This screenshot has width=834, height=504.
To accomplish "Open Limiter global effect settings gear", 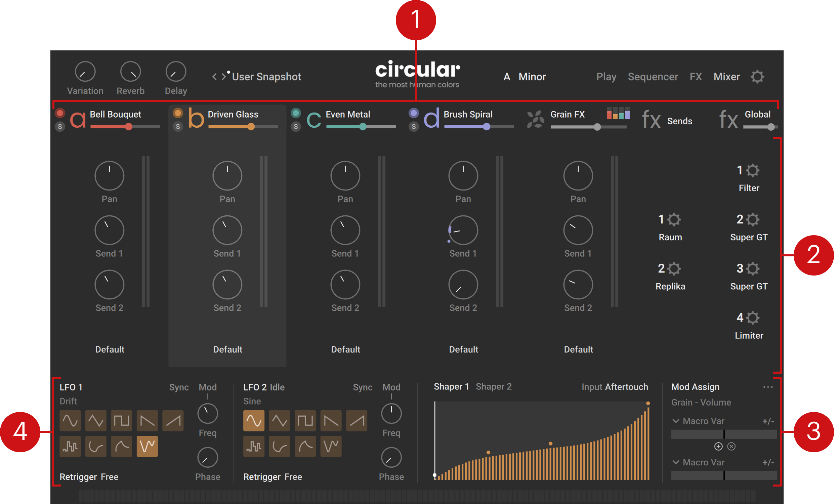I will pos(752,318).
